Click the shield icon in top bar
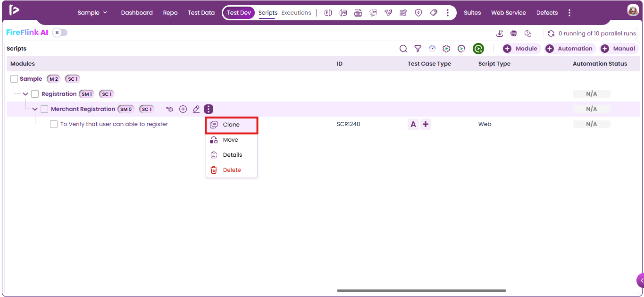Screen dimensions: 644x297 point(418,13)
